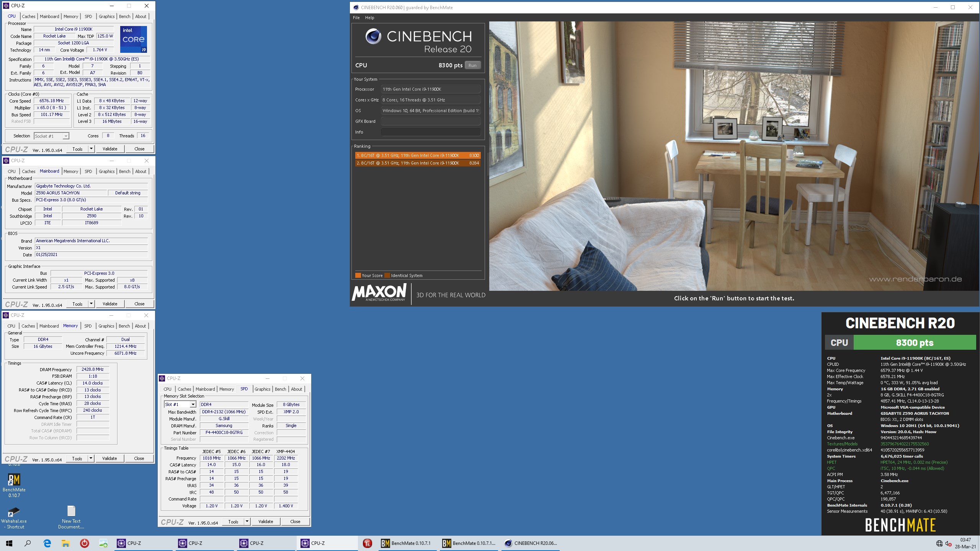This screenshot has height=551, width=980.
Task: Click Core Speed value 6576.18 MHz
Action: 52,101
